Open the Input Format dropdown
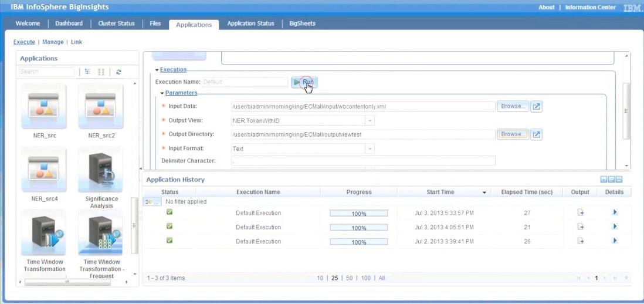The width and height of the screenshot is (644, 304). [x=370, y=148]
